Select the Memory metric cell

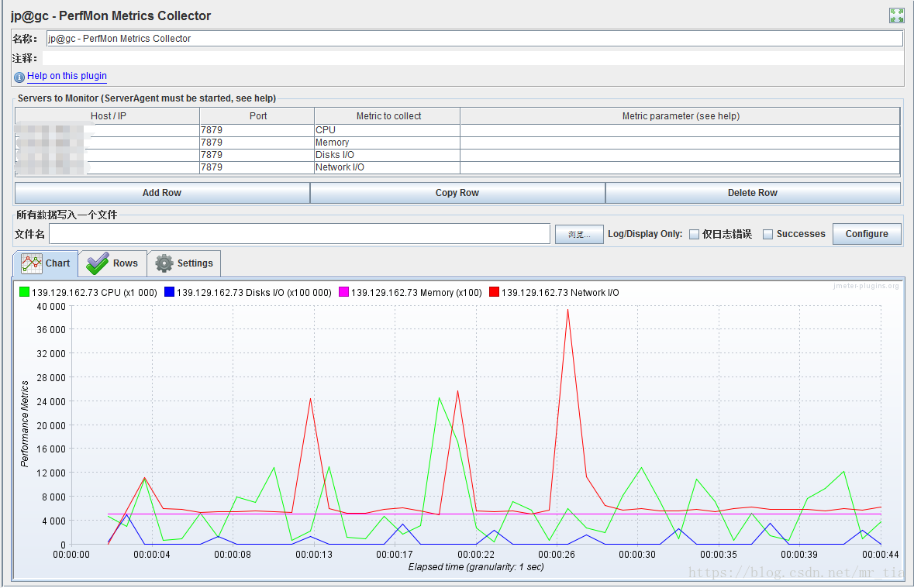(387, 143)
